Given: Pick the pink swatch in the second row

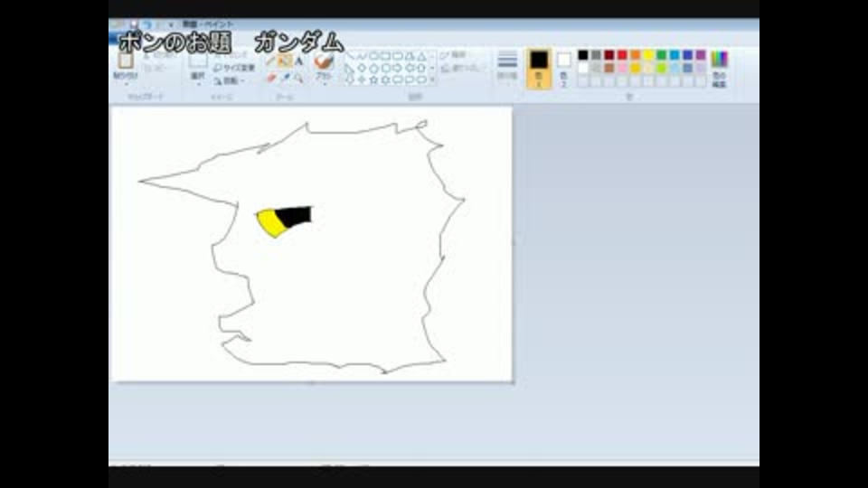Looking at the screenshot, I should point(622,68).
